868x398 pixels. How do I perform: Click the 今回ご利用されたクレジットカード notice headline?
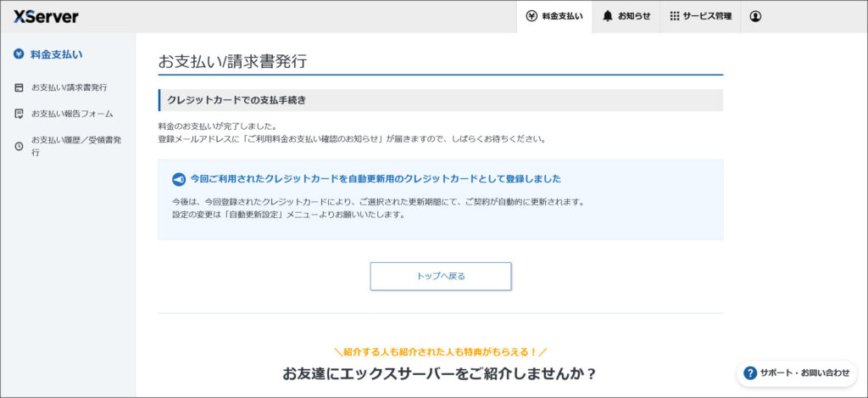[376, 179]
